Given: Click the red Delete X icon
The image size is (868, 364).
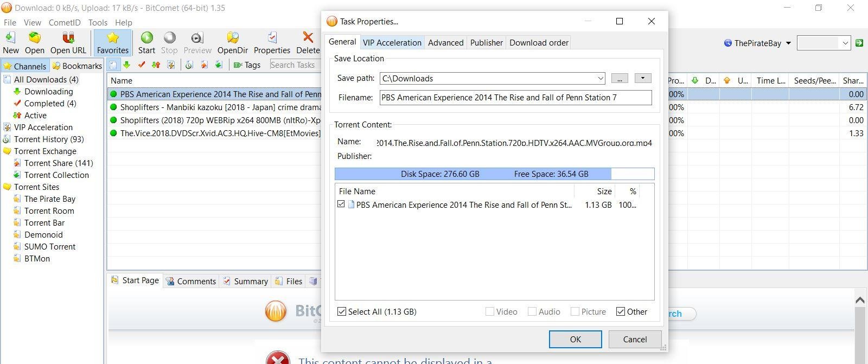Looking at the screenshot, I should [x=308, y=37].
